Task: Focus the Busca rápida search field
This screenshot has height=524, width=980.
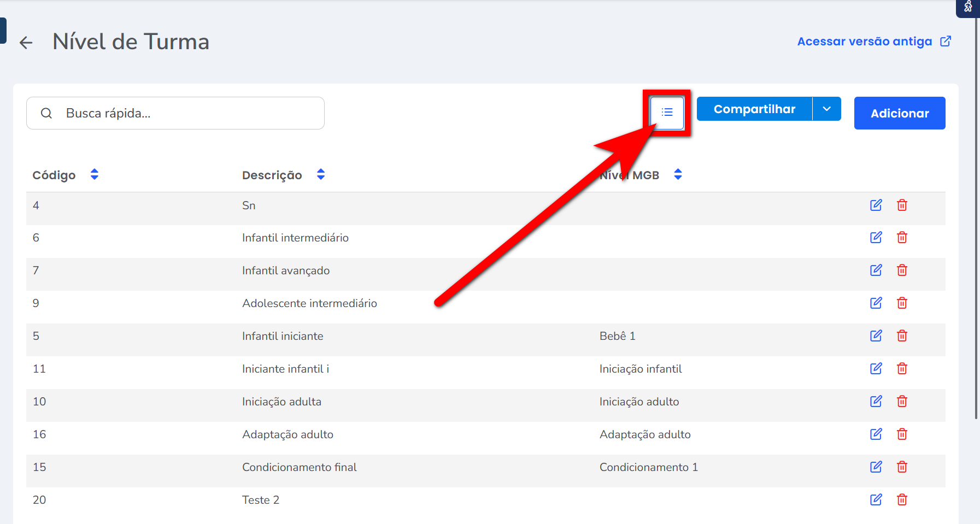Action: coord(186,113)
